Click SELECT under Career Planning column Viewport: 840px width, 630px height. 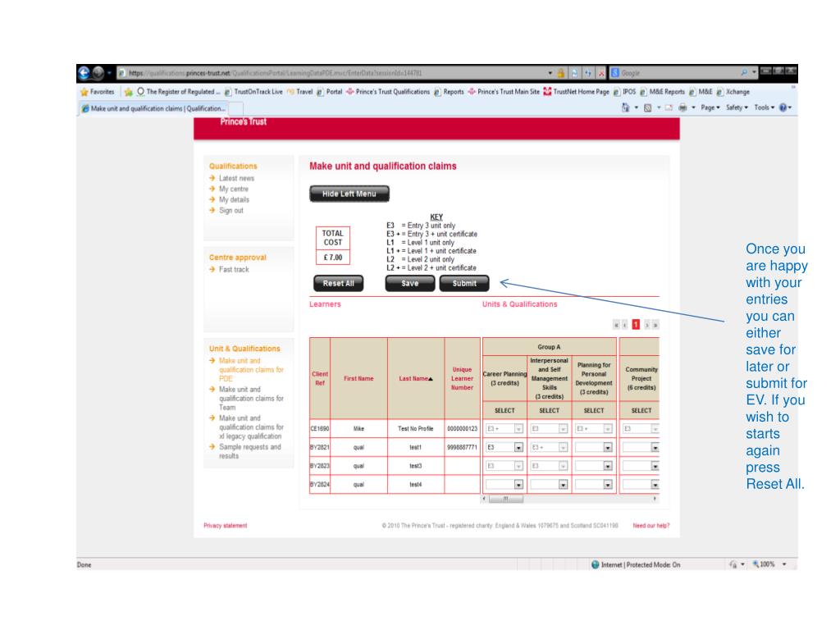coord(504,410)
